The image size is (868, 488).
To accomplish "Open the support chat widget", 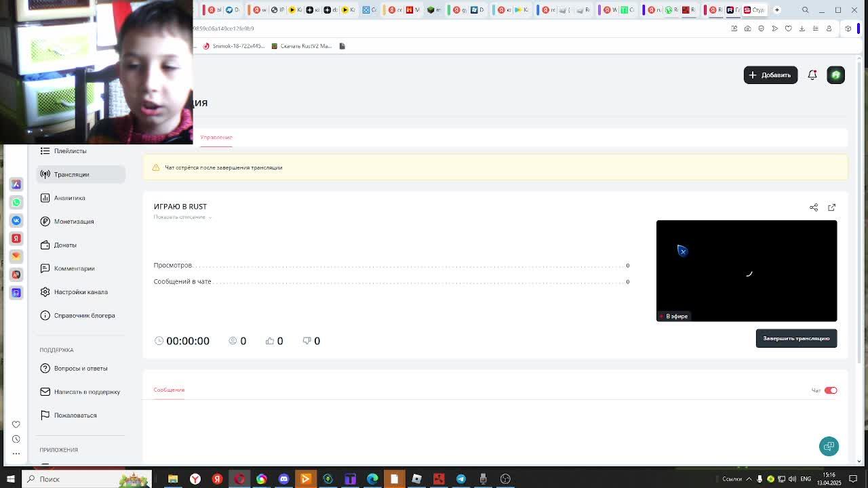I will tap(829, 446).
